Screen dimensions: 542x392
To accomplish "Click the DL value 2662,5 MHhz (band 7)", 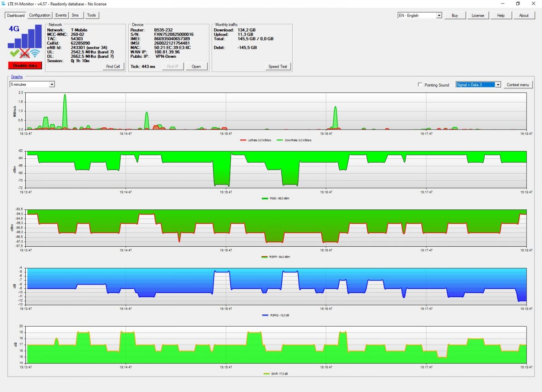I will click(92, 56).
